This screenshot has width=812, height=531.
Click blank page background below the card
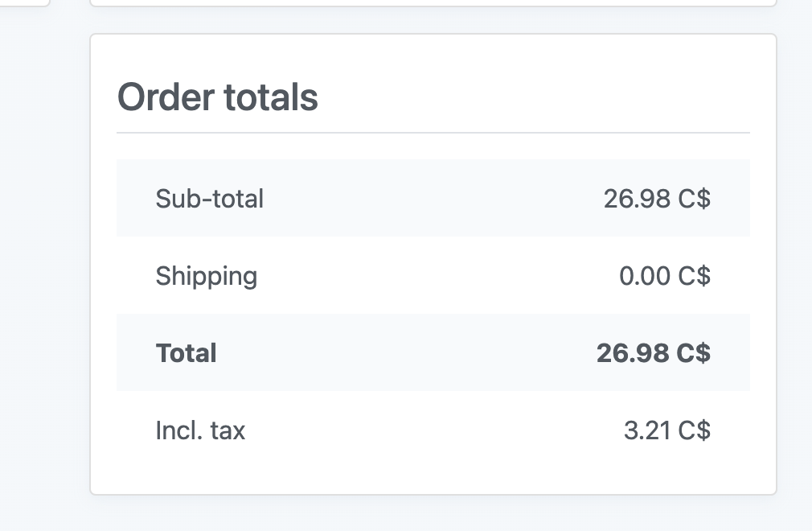pos(433,514)
